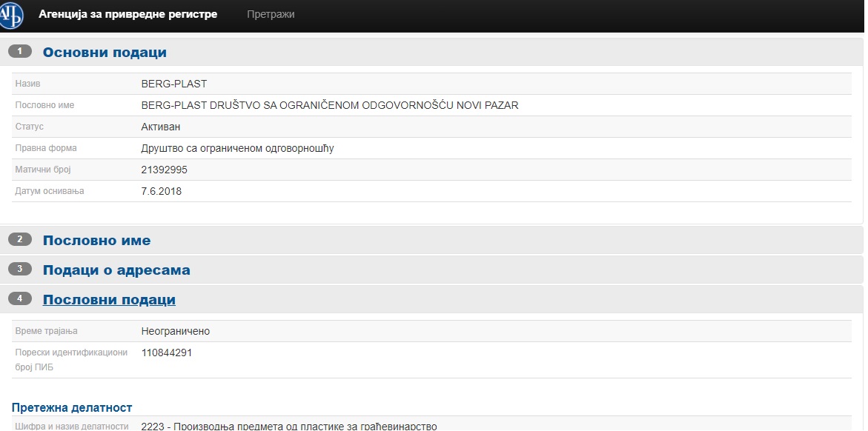
Task: Click the registration number 21392995
Action: [165, 170]
